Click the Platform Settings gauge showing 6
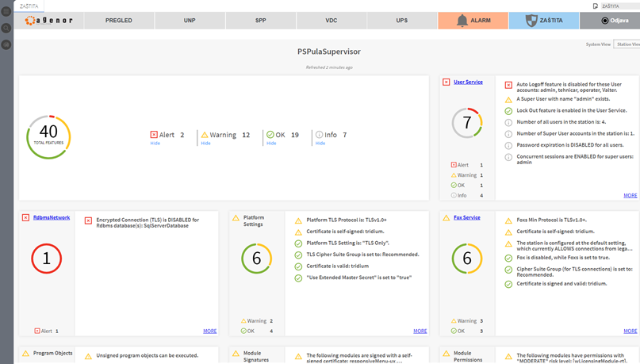 point(257,259)
